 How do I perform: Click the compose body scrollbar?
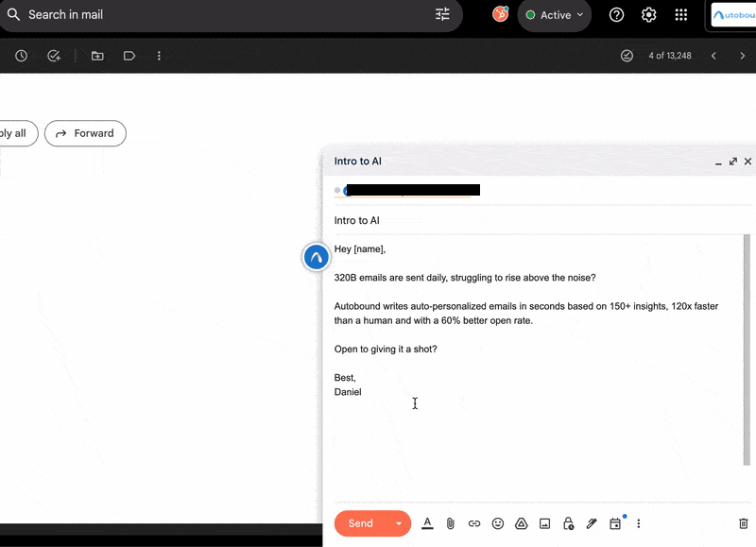pyautogui.click(x=747, y=350)
